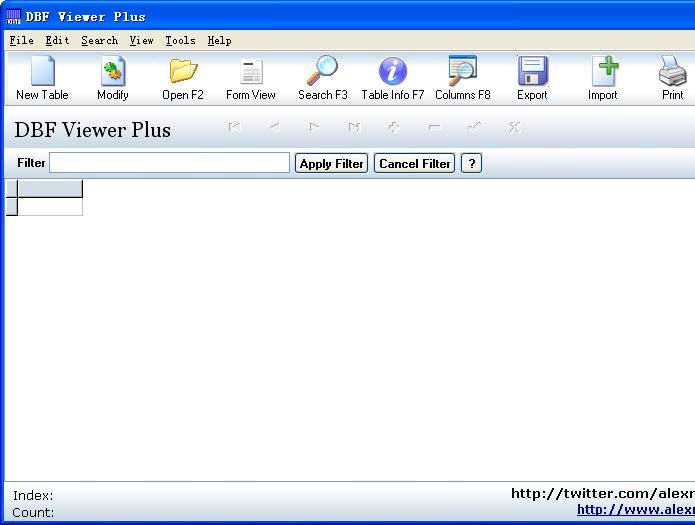
Task: Switch to Form View from the toolbar
Action: pyautogui.click(x=251, y=78)
